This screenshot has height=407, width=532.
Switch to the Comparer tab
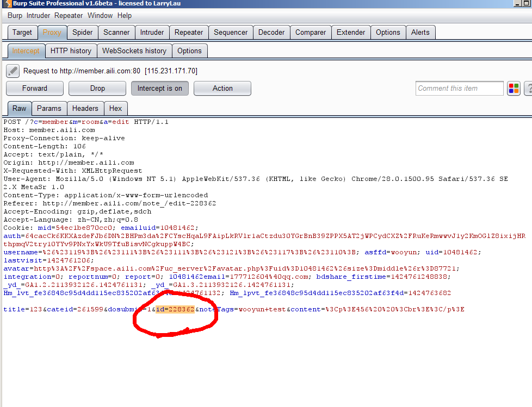[x=311, y=32]
